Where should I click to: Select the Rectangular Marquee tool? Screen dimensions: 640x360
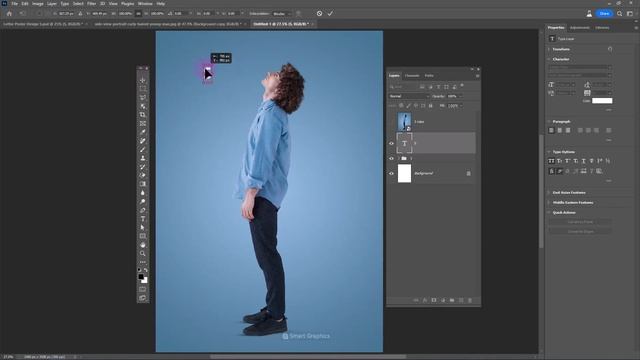tap(142, 89)
